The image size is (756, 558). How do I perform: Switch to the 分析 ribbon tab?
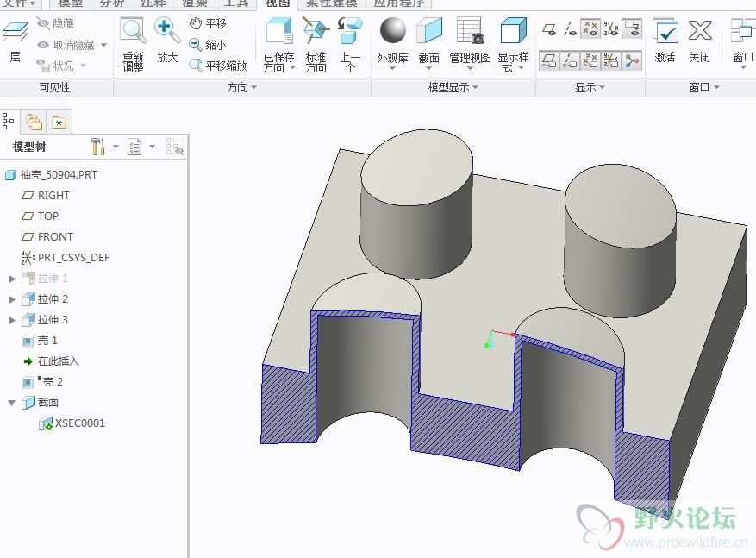click(x=112, y=3)
